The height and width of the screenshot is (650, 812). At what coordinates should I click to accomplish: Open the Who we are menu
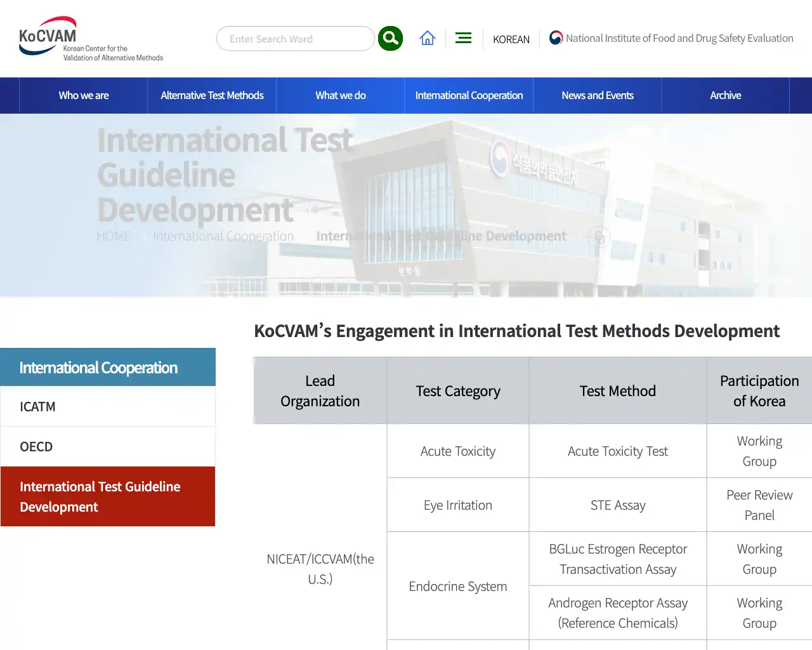tap(84, 95)
